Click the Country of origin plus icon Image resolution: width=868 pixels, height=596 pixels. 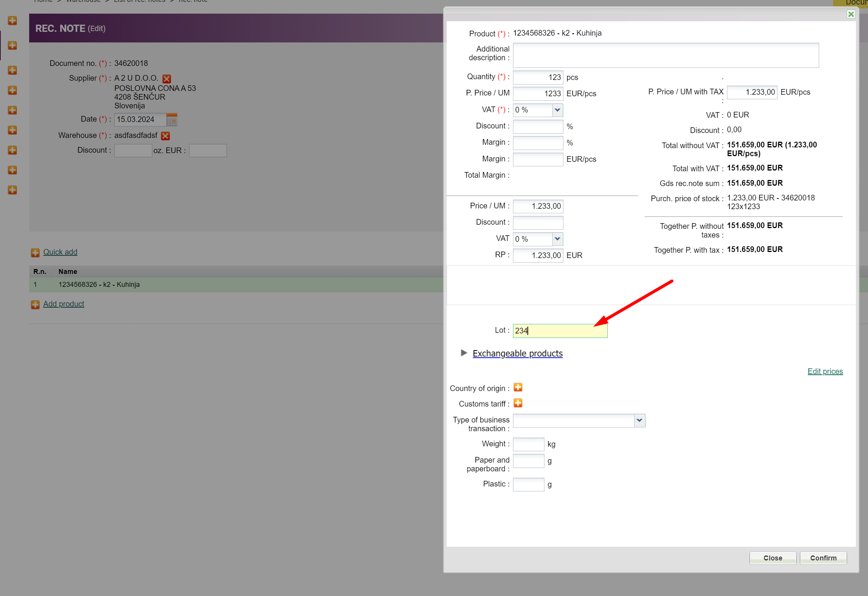(x=518, y=387)
